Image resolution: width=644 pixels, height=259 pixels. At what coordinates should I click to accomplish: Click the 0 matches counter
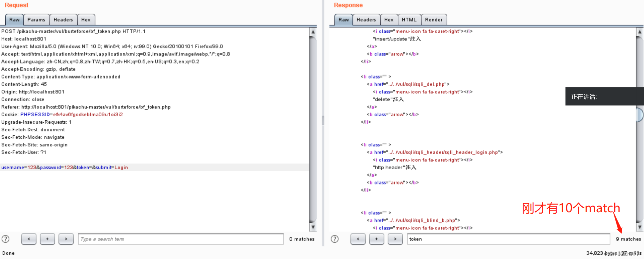point(302,239)
